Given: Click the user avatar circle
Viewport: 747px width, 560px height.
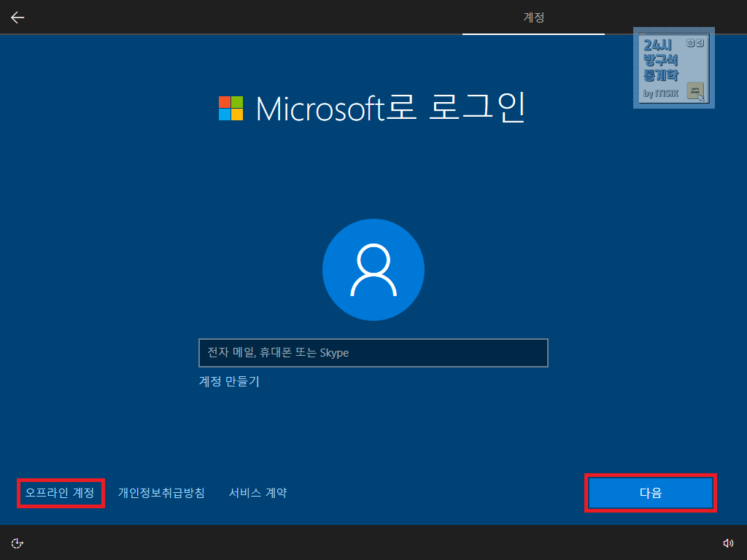Looking at the screenshot, I should click(x=373, y=270).
